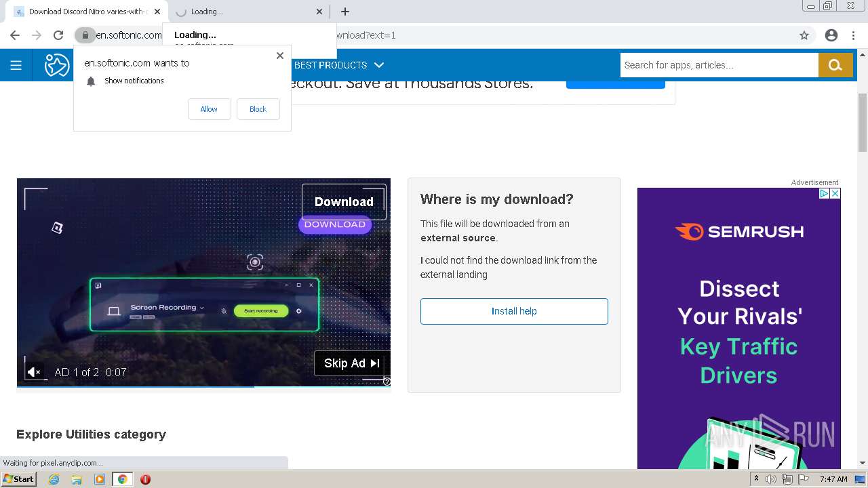Open the Windows Start menu
This screenshot has width=868, height=488.
[x=19, y=479]
